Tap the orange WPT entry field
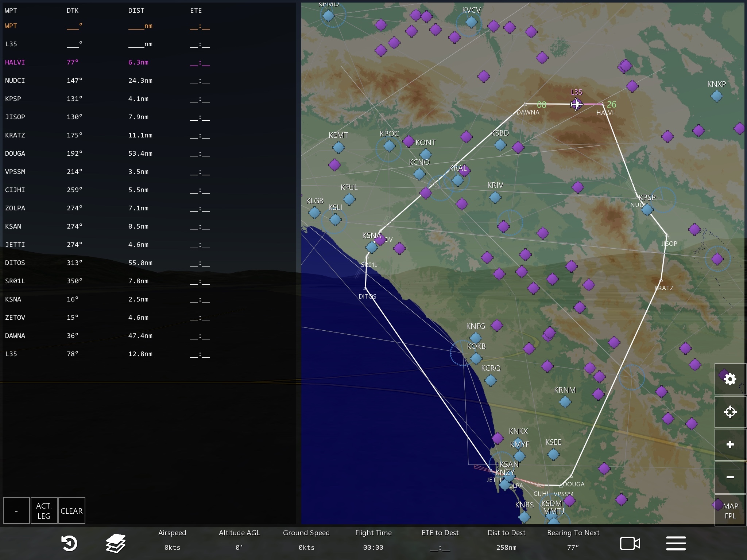Viewport: 747px width, 560px height. (x=11, y=26)
